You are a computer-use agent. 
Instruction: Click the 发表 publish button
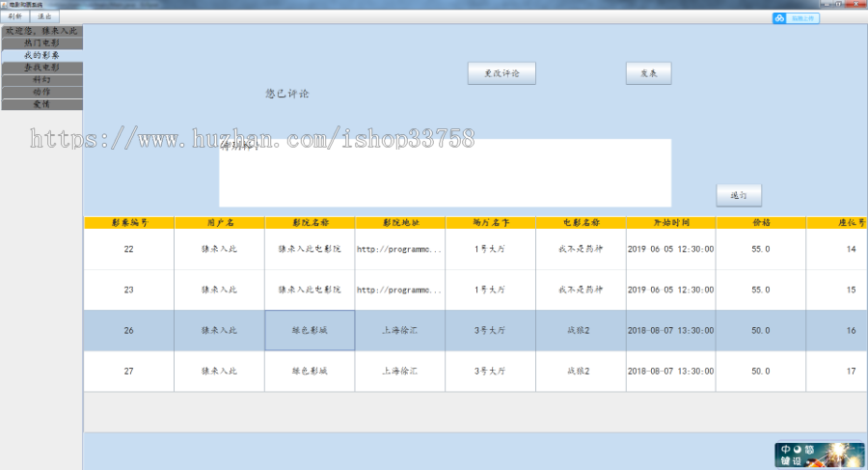tap(649, 73)
